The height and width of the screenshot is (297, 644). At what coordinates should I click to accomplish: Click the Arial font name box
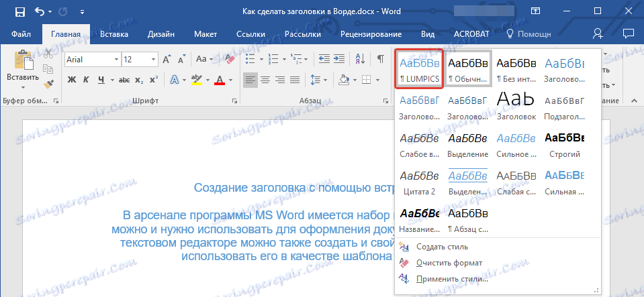tap(89, 60)
